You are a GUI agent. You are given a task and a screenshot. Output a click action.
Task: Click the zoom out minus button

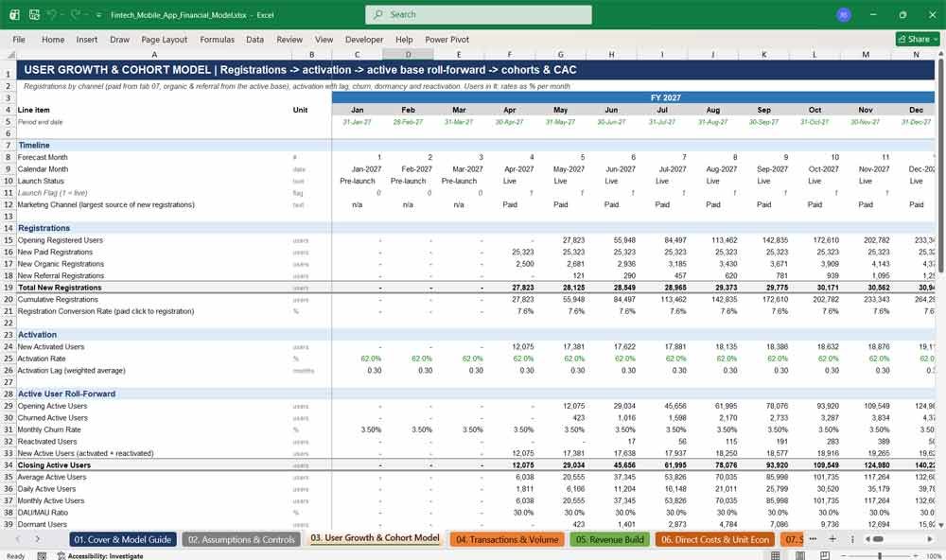(x=844, y=555)
